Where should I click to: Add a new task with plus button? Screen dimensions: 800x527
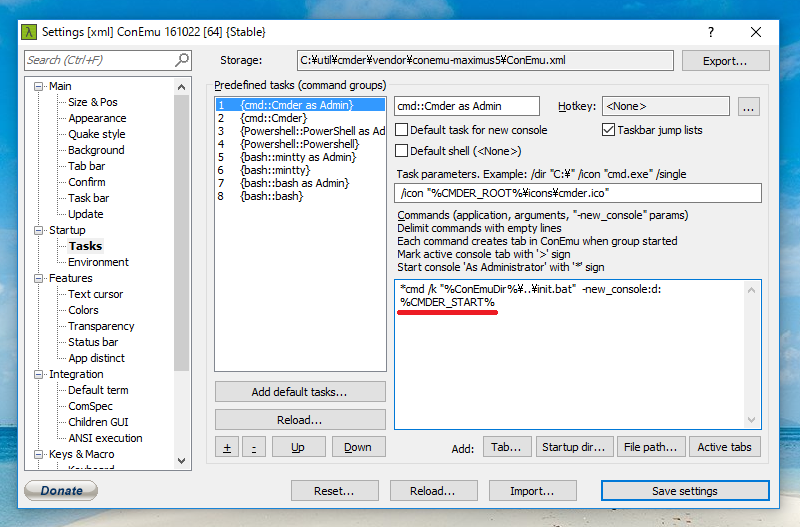click(227, 447)
